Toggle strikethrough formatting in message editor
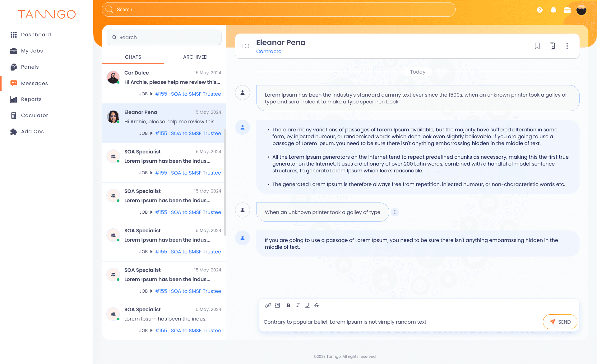 (x=317, y=305)
